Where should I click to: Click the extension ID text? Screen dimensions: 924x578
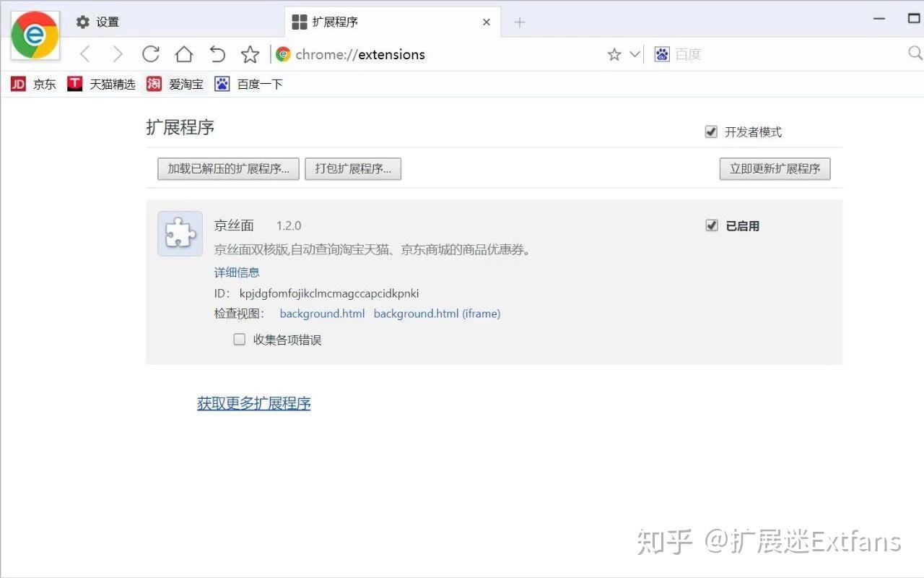pos(328,293)
